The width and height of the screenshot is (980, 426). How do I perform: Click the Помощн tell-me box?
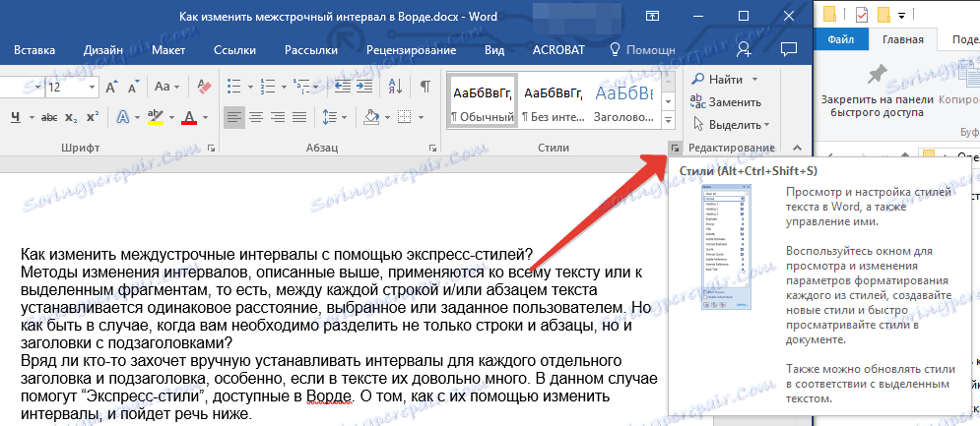coord(642,50)
